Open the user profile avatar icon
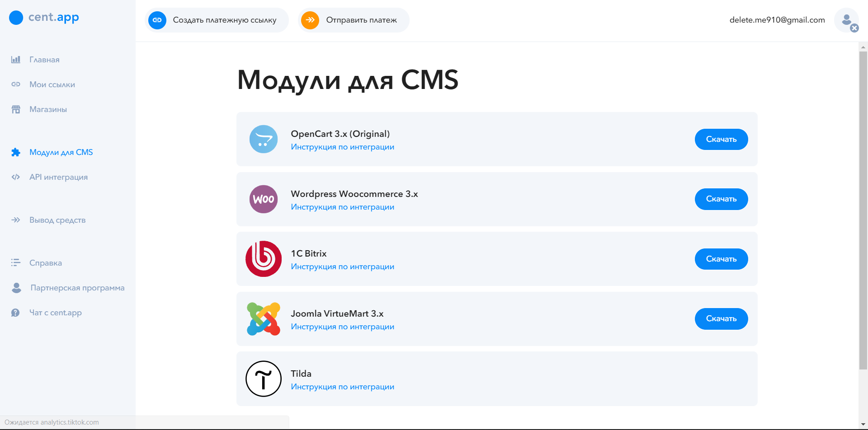This screenshot has height=430, width=868. click(x=847, y=20)
